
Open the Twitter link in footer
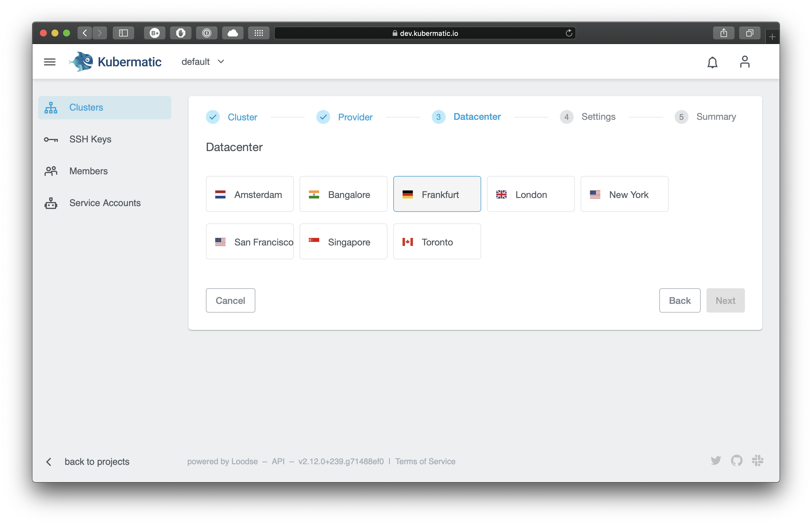716,460
